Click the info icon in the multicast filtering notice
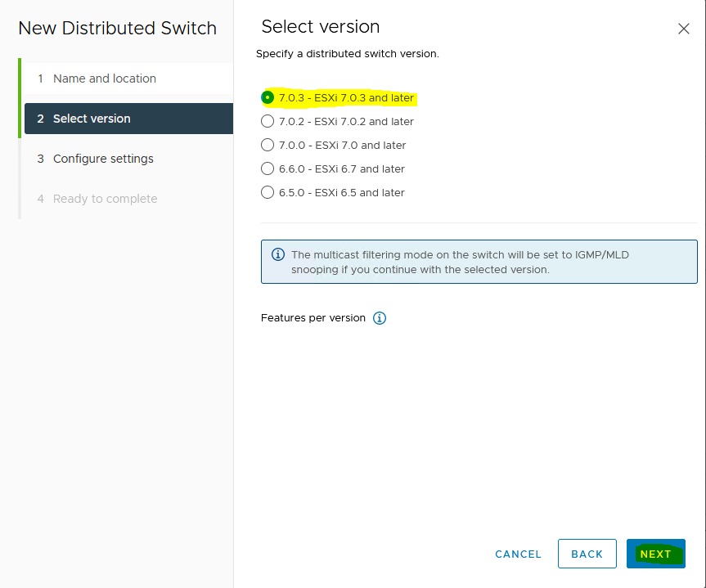The height and width of the screenshot is (588, 706). tap(278, 254)
